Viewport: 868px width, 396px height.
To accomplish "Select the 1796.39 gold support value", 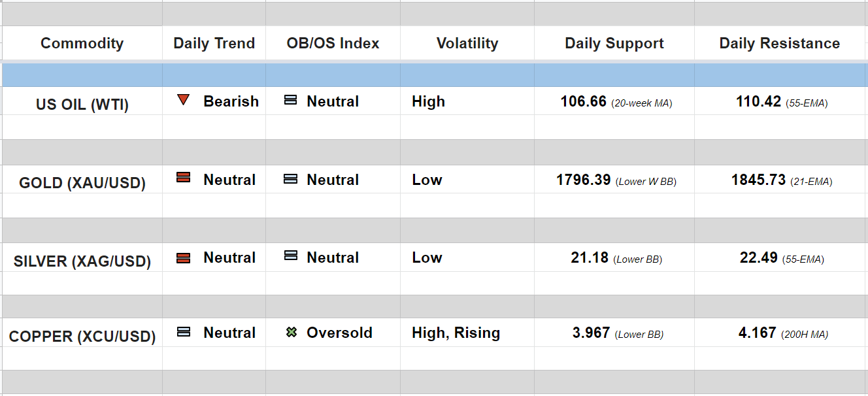I will (583, 180).
